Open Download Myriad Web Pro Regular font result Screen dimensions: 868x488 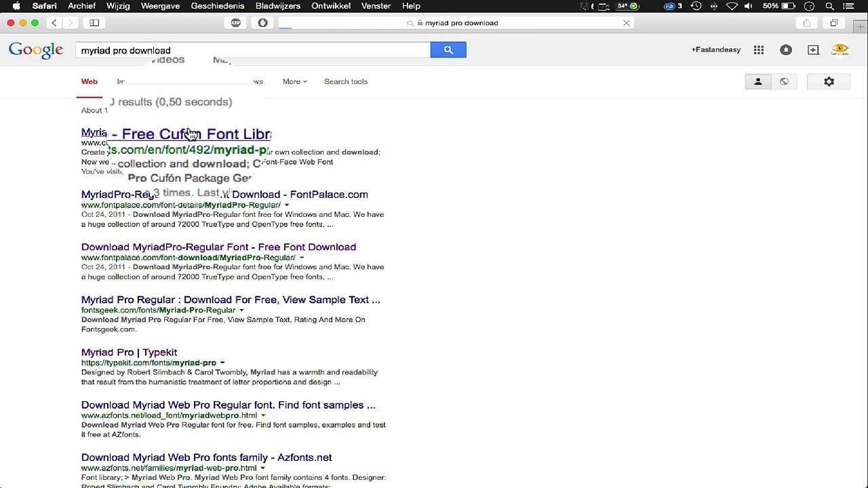coord(228,405)
